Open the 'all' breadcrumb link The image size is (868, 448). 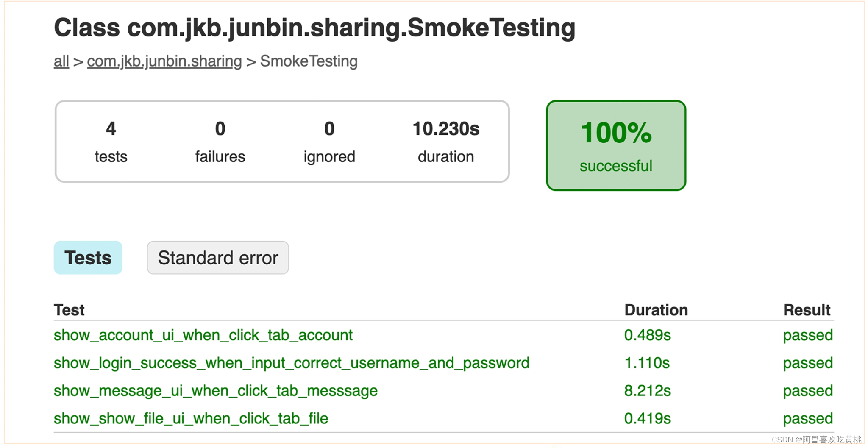(x=61, y=61)
